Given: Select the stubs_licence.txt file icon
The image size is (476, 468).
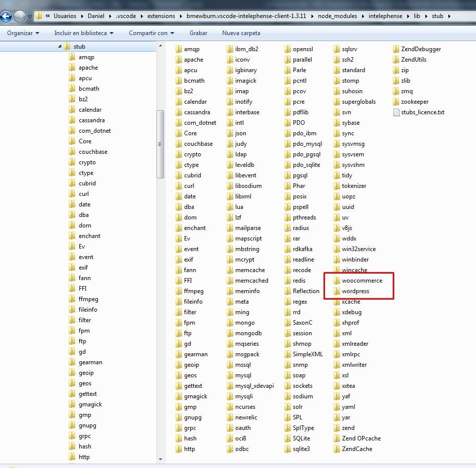Looking at the screenshot, I should (396, 112).
